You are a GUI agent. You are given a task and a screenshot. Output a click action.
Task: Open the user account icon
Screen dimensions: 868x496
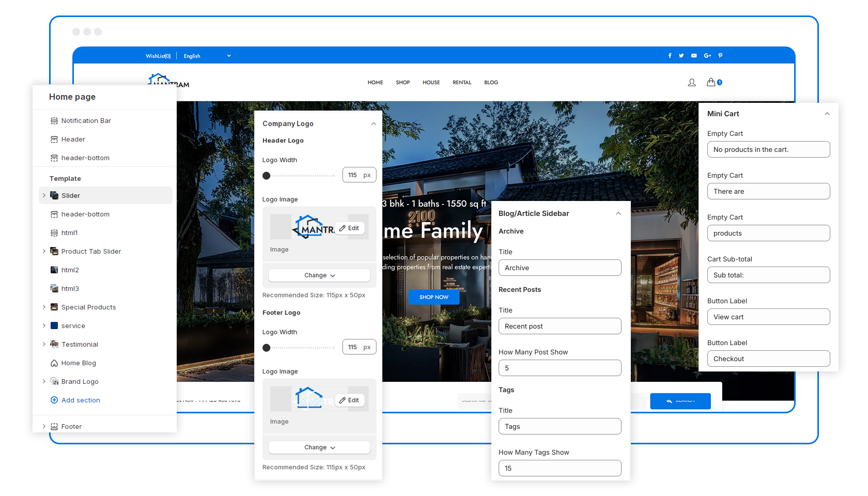[692, 83]
